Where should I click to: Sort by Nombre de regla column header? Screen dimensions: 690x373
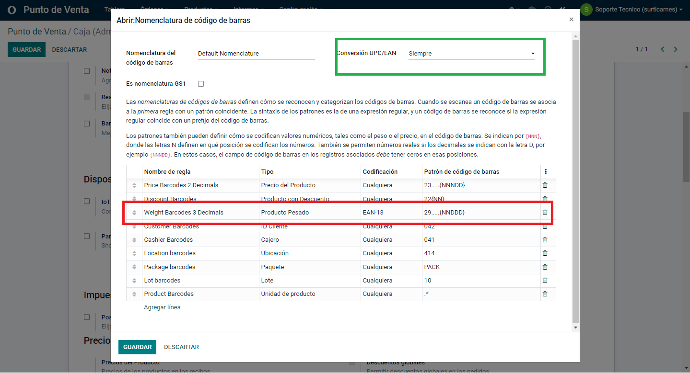tap(167, 172)
